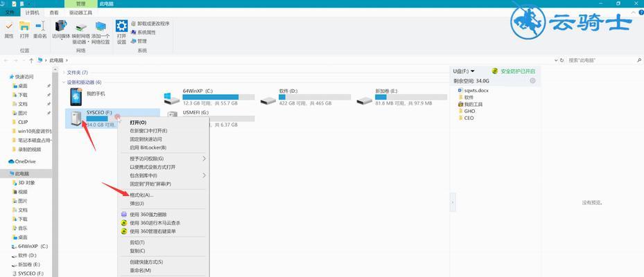Open the address bar history dropdown
This screenshot has height=277, width=644.
[x=556, y=60]
